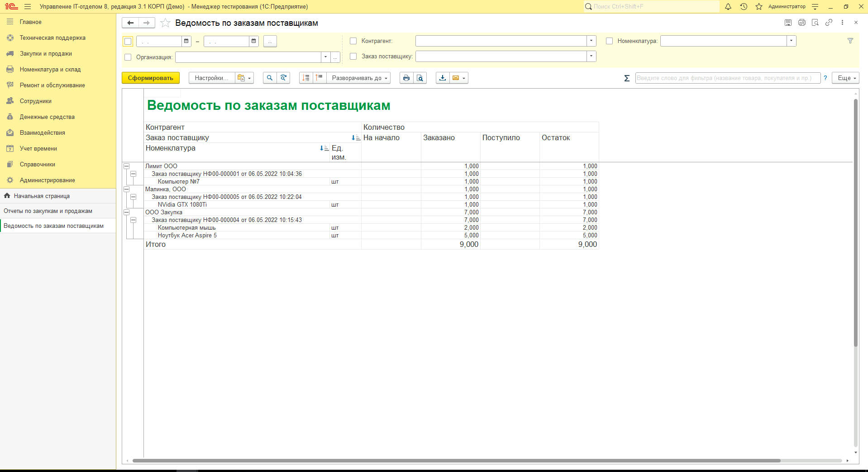
Task: Add report to favorites with star icon
Action: (166, 23)
